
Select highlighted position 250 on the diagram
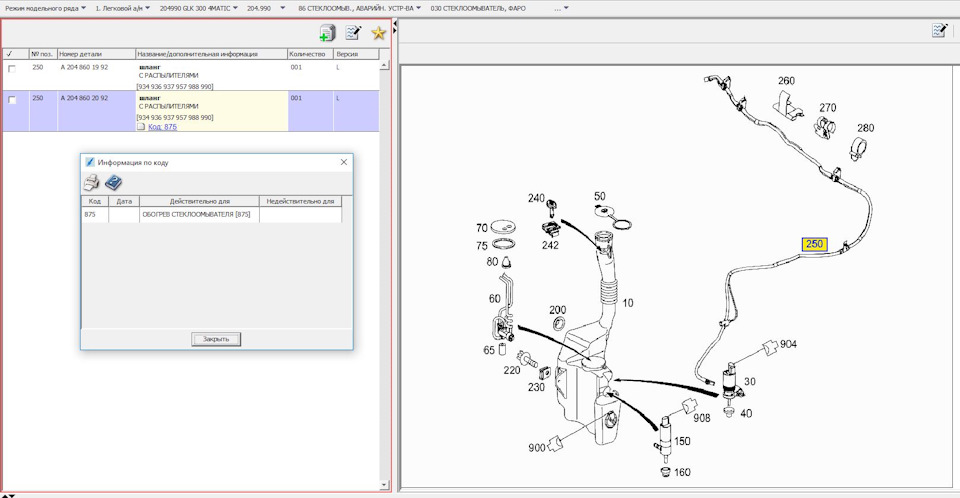click(814, 243)
